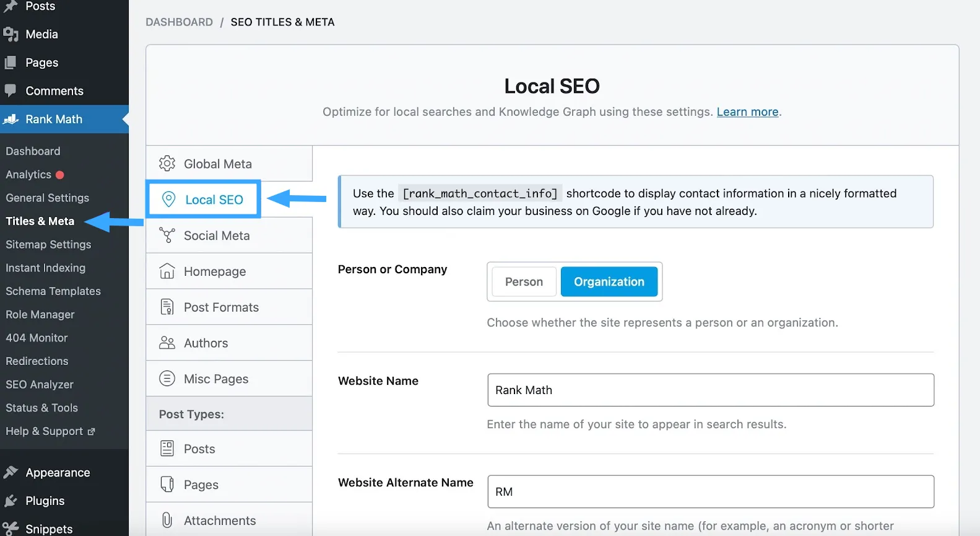
Task: Select Person option
Action: click(x=524, y=281)
